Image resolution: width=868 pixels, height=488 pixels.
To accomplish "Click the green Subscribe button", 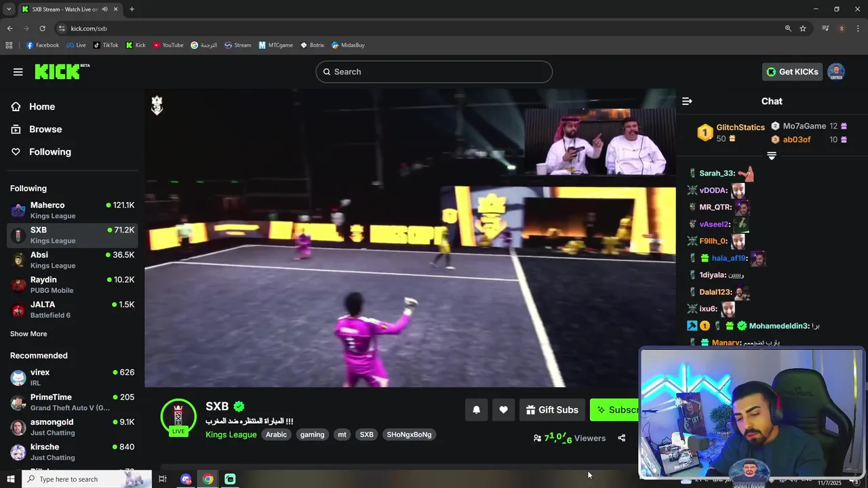I will click(614, 409).
